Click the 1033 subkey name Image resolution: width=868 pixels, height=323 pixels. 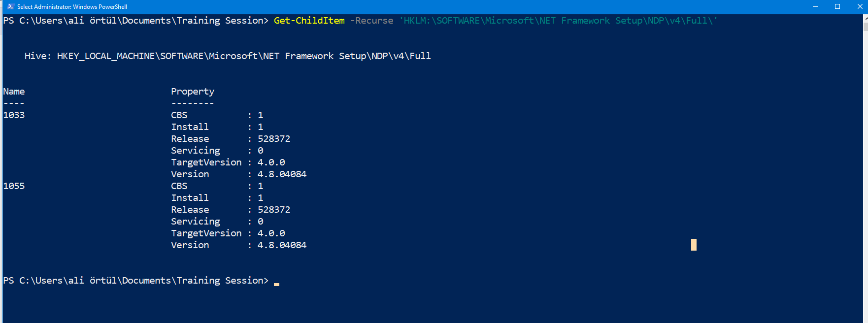pyautogui.click(x=14, y=115)
